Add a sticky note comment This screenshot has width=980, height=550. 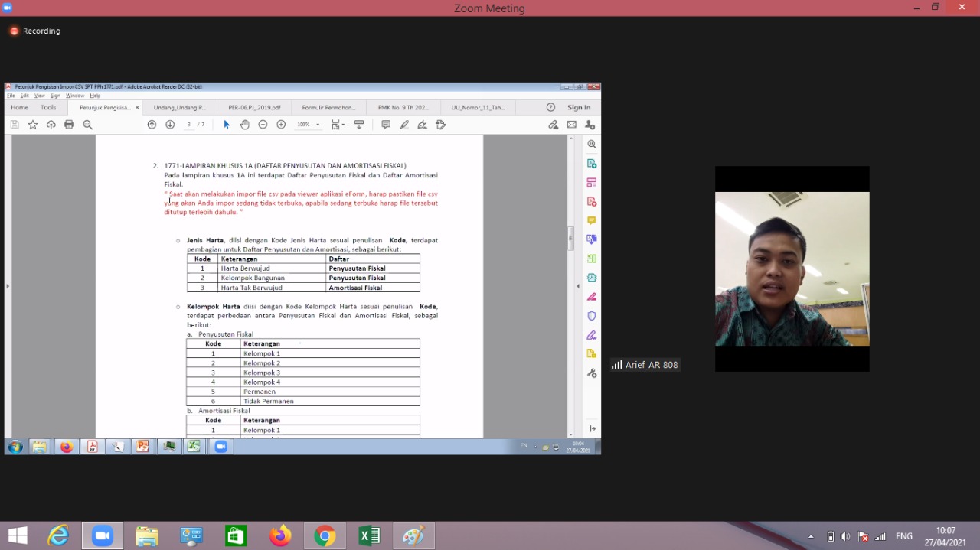(x=386, y=125)
